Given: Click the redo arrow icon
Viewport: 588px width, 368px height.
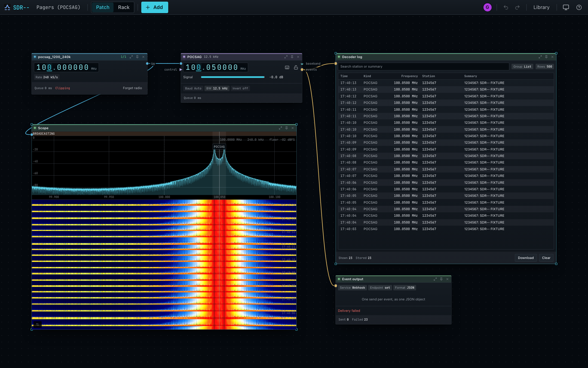Looking at the screenshot, I should pyautogui.click(x=517, y=7).
